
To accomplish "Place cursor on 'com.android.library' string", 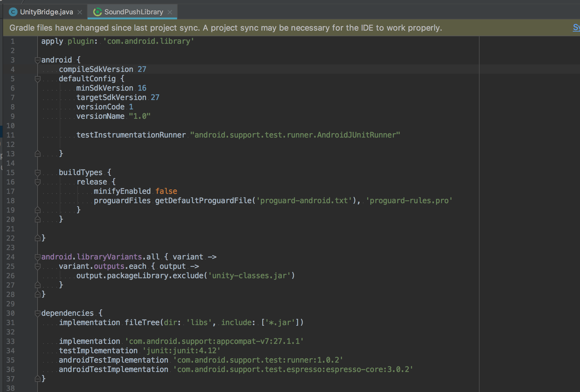I will pos(149,41).
